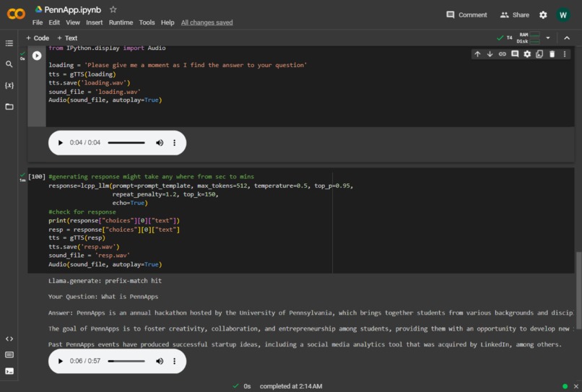The width and height of the screenshot is (582, 392).
Task: Play the loading.wav audio output
Action: (60, 143)
